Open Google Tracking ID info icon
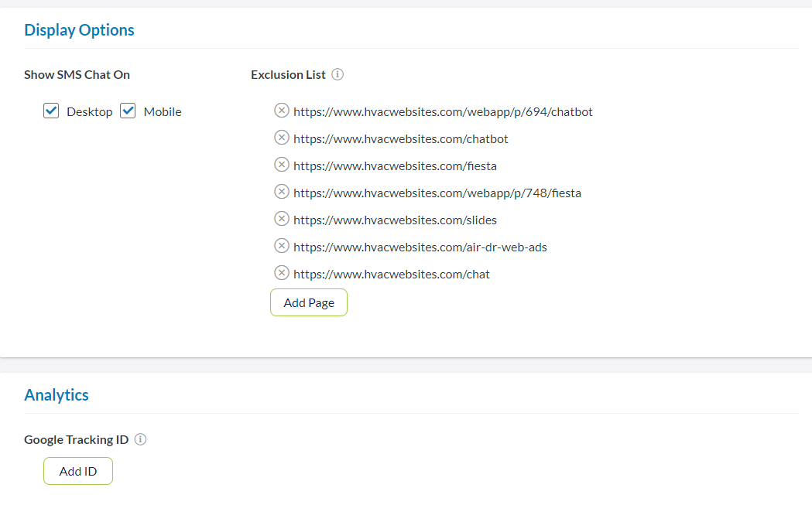The image size is (812, 522). 140,439
